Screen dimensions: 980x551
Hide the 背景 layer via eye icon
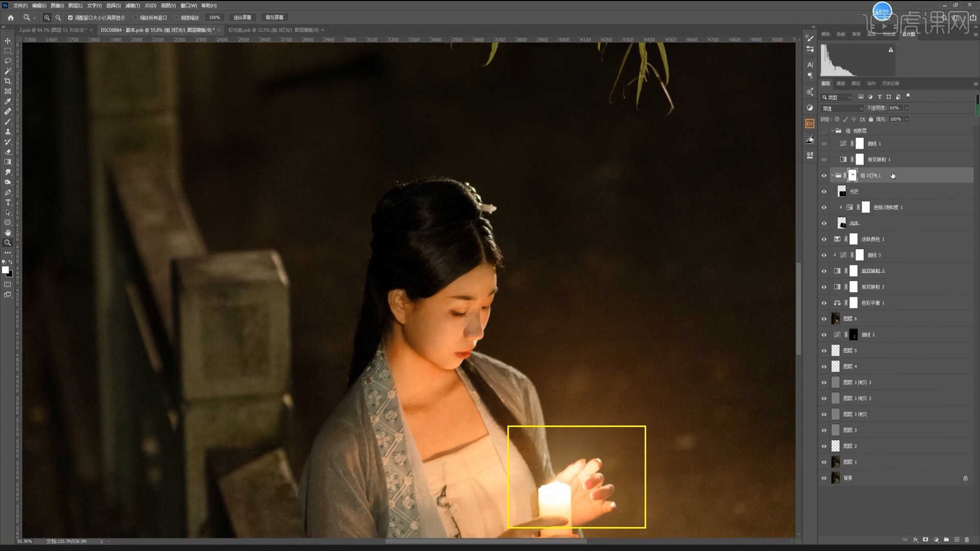[x=824, y=478]
